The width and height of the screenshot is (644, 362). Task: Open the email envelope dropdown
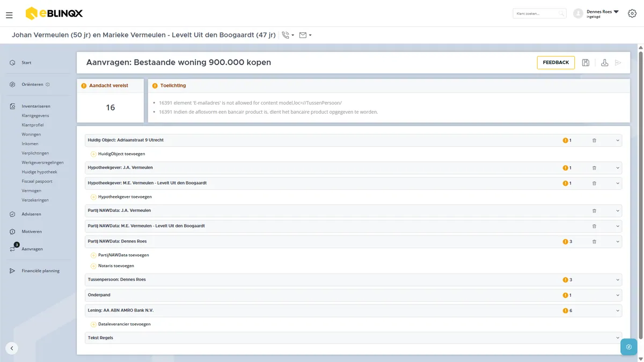(305, 35)
